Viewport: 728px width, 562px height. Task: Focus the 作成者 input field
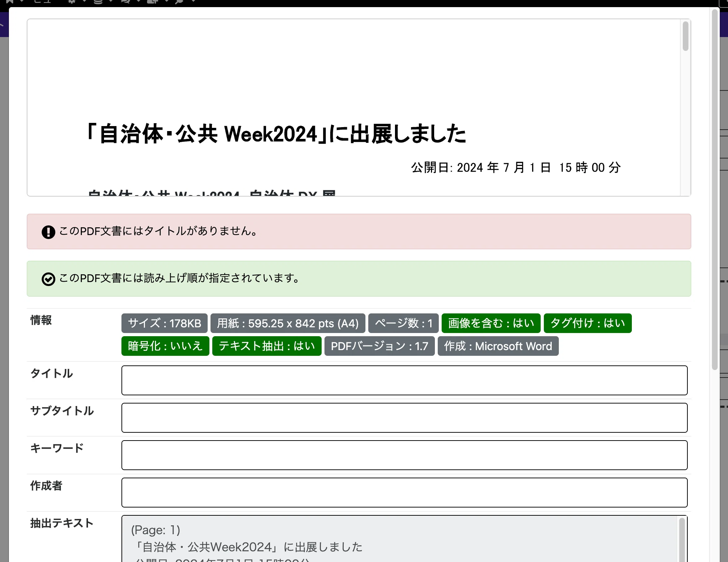[404, 493]
